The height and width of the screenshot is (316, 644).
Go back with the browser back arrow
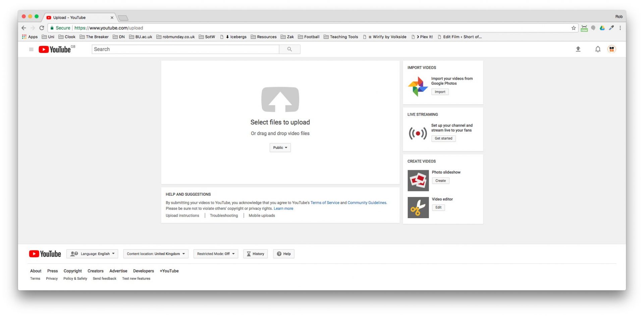(x=24, y=28)
